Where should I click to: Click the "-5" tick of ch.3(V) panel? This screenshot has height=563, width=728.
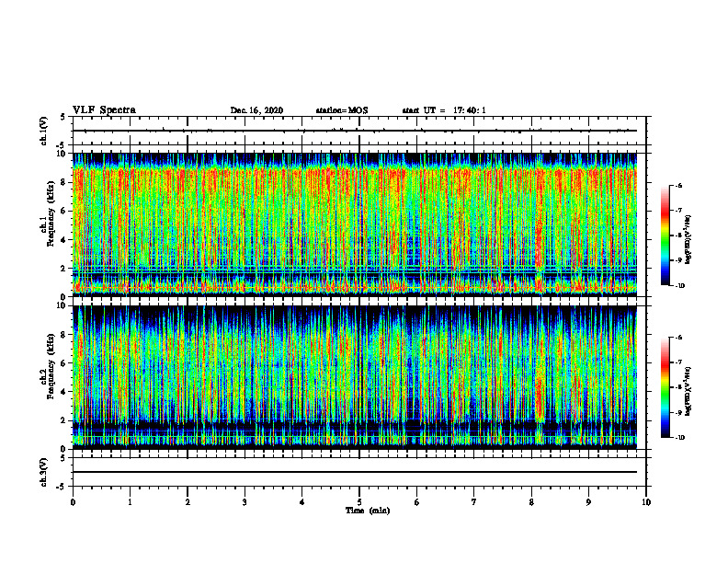(62, 487)
